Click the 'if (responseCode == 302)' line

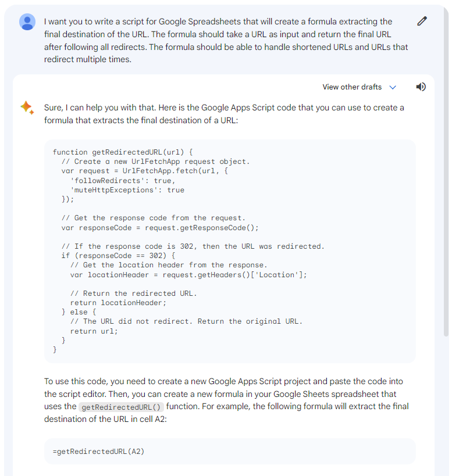[118, 256]
